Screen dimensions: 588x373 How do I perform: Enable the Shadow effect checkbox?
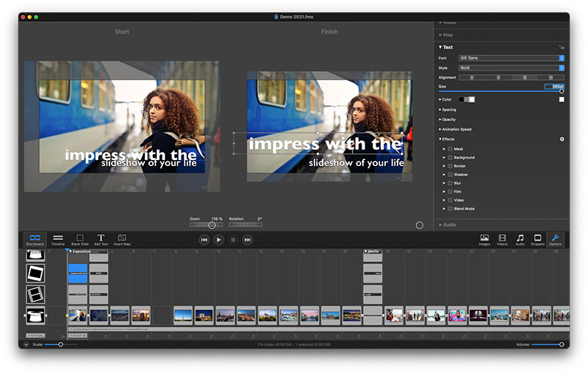[450, 175]
